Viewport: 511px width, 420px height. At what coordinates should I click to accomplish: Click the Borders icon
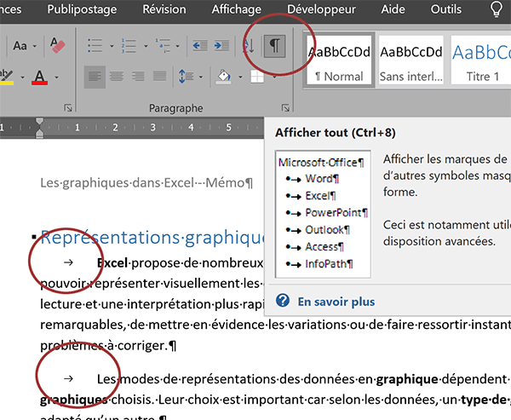point(257,77)
